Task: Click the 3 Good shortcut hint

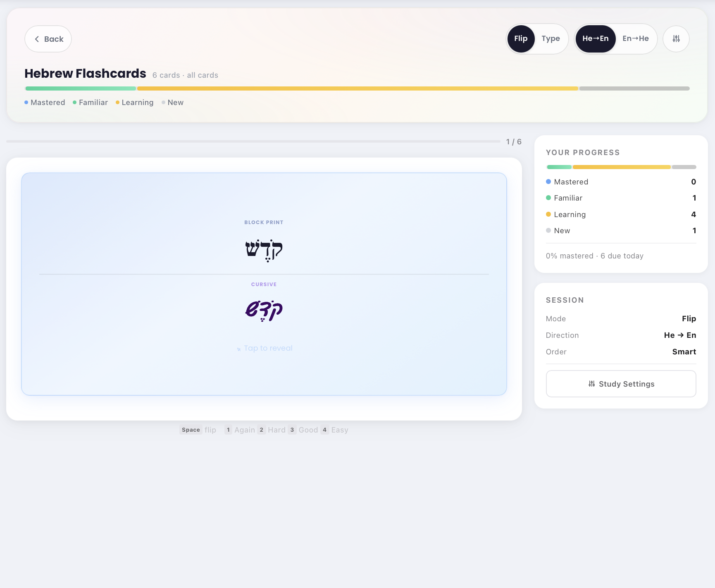Action: 303,430
